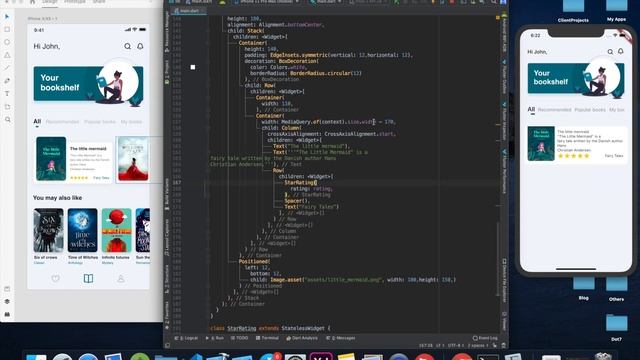
Task: Tap Little Mermaid cover in iPhone simulator
Action: (541, 144)
